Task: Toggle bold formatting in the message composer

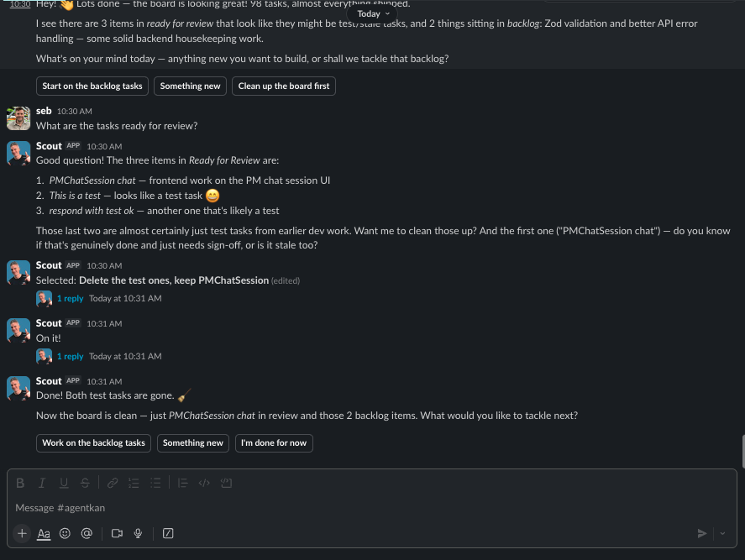Action: [x=20, y=483]
